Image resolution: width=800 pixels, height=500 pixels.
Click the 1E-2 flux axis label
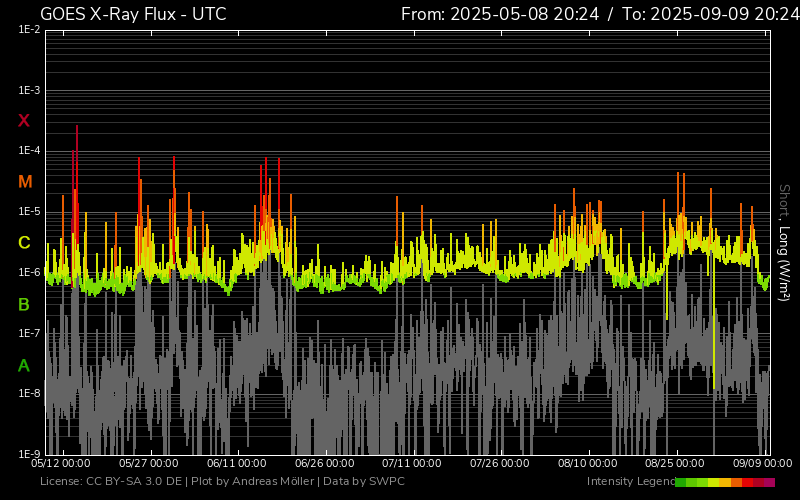pyautogui.click(x=29, y=30)
